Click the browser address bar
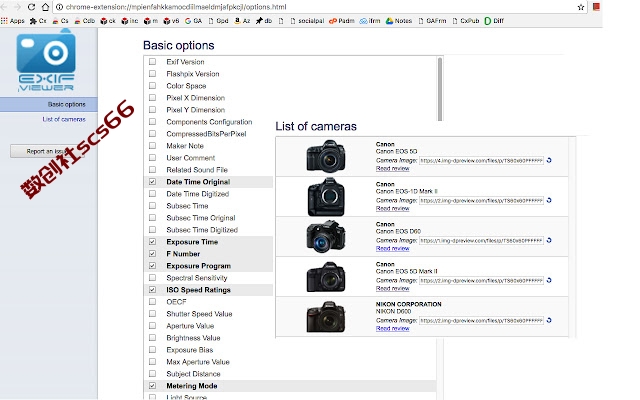The image size is (640, 400). coord(318,7)
